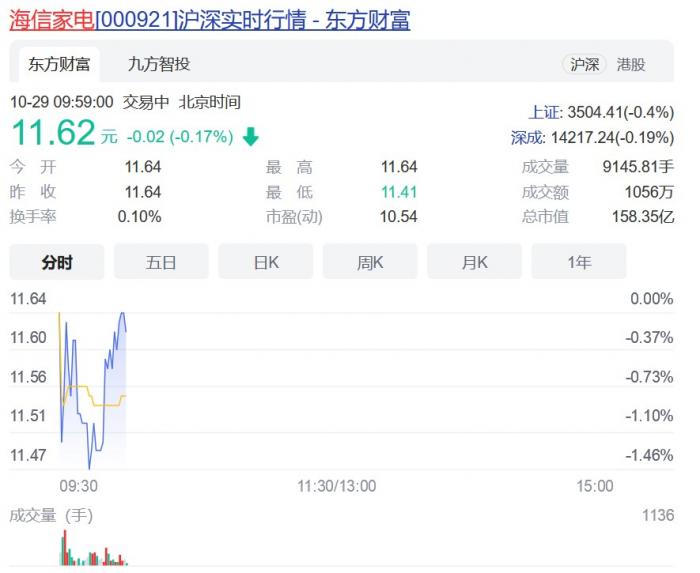Click the 最低 value 11.41

399,192
